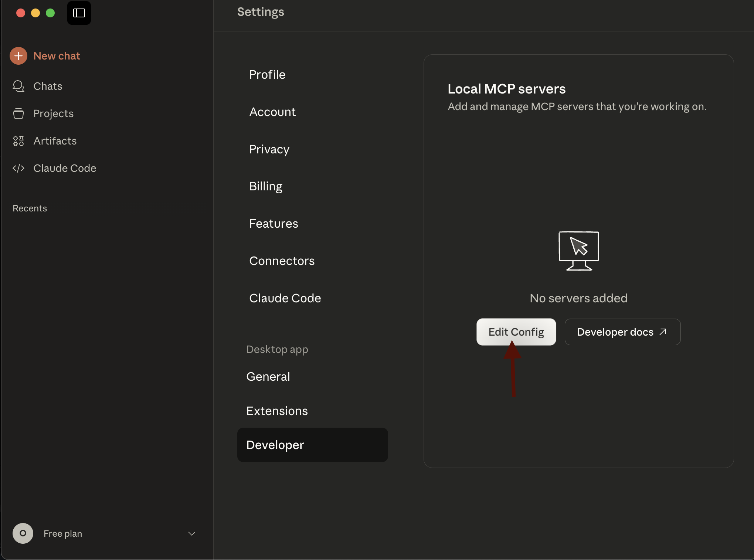Click the user avatar circle

pos(23,533)
